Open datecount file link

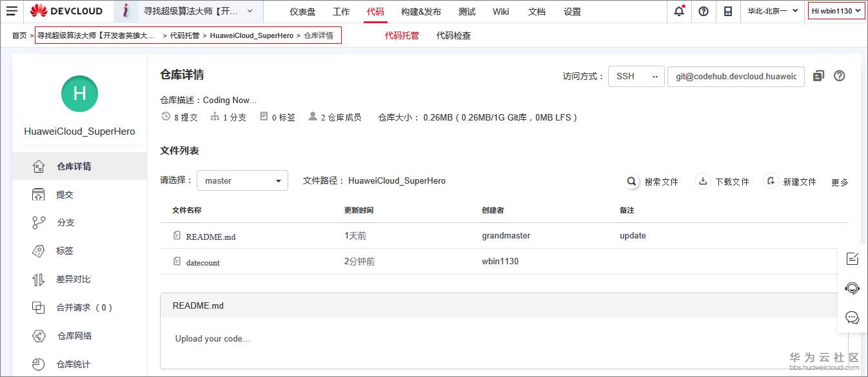pos(203,262)
